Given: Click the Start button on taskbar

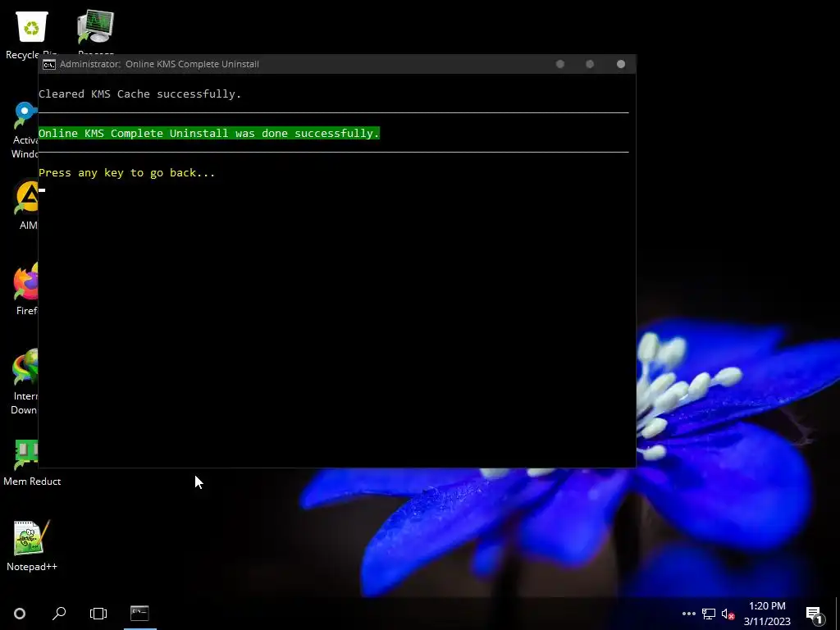Looking at the screenshot, I should [x=20, y=614].
